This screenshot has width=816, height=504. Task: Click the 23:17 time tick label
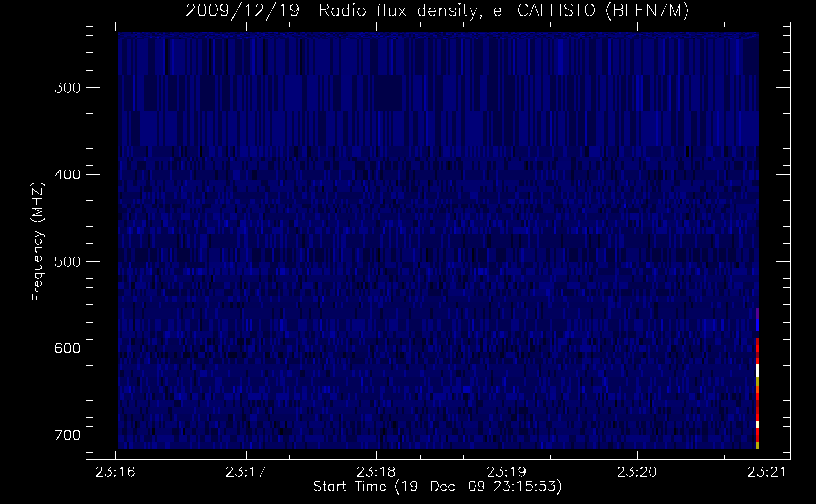click(246, 472)
